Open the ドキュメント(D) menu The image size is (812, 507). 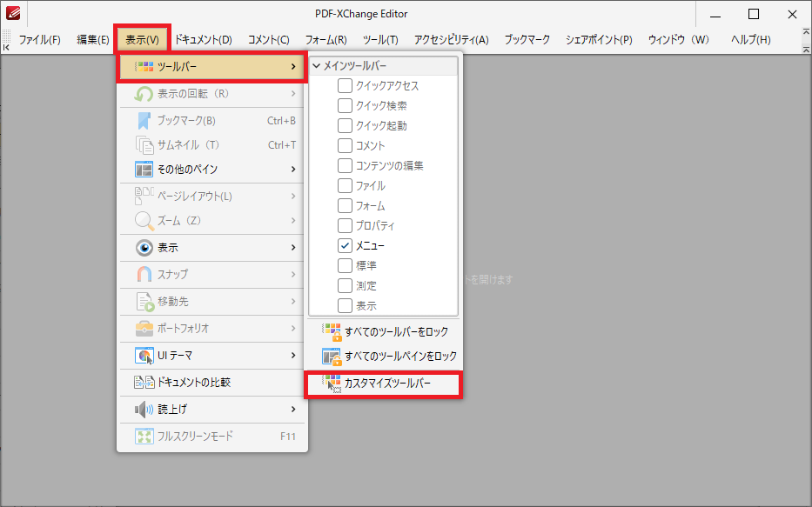[203, 40]
